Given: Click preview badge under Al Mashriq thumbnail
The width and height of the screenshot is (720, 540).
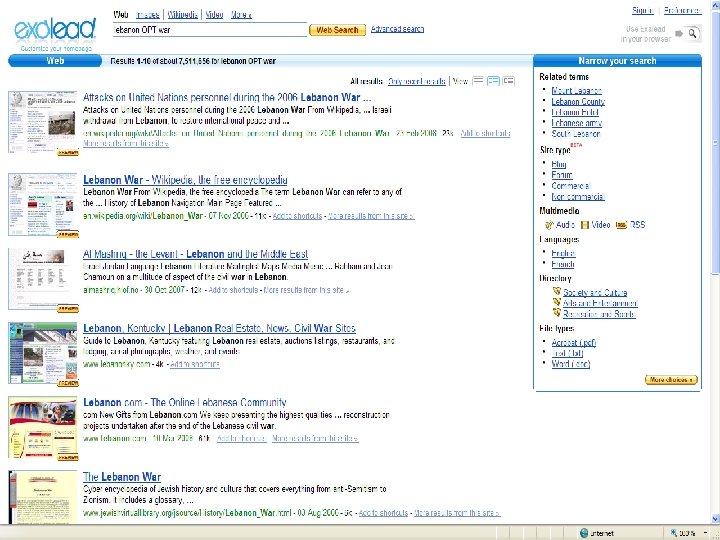Looking at the screenshot, I should [x=68, y=309].
